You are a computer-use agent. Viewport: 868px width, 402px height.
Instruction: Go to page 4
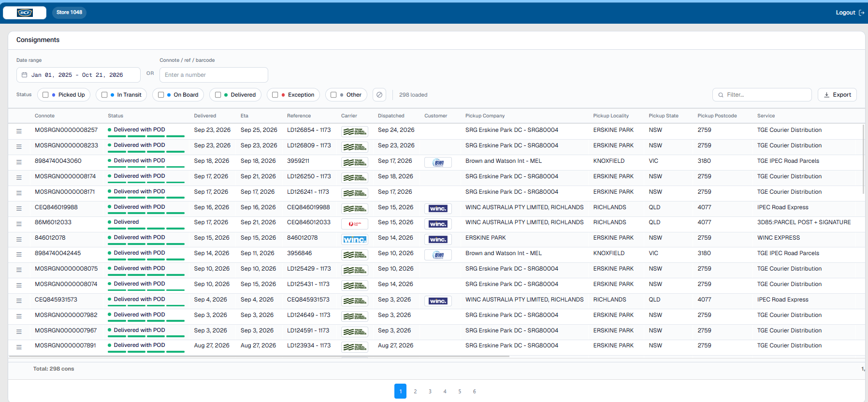click(x=445, y=391)
